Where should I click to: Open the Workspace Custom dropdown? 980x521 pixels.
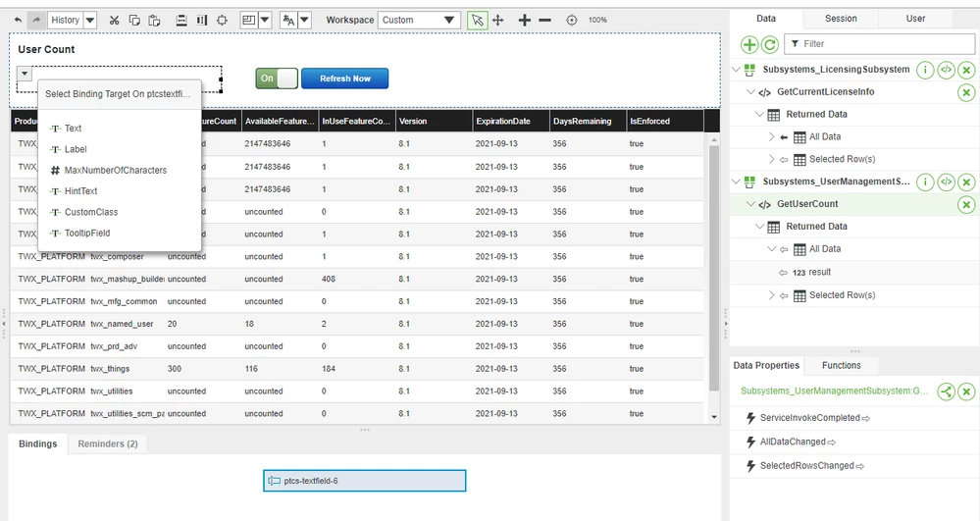pyautogui.click(x=419, y=20)
